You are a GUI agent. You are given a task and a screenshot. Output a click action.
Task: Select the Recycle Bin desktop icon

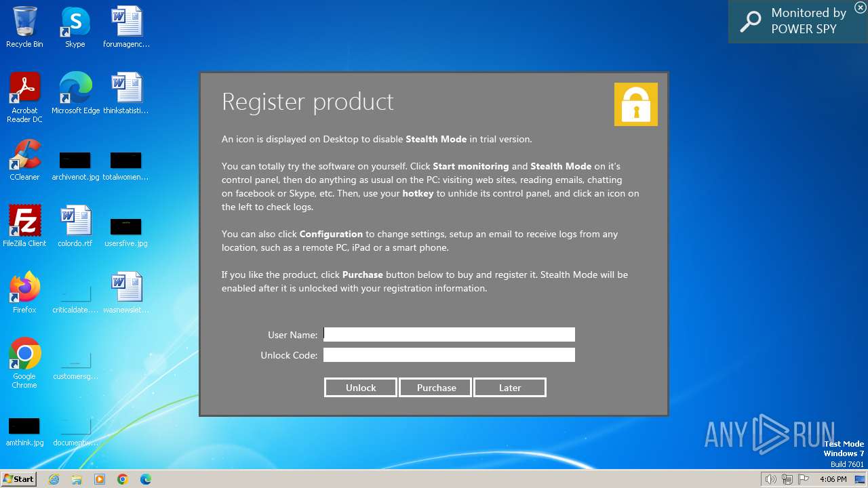(x=24, y=27)
